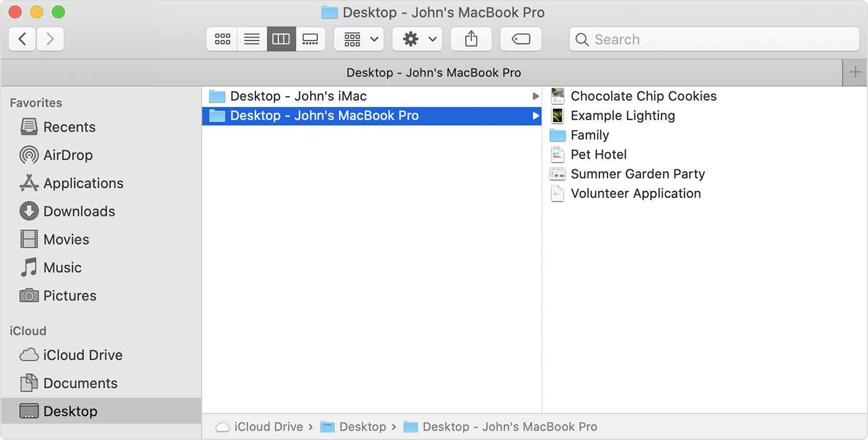Screen dimensions: 868x440
Task: Click the Edit Tags button
Action: pos(521,39)
